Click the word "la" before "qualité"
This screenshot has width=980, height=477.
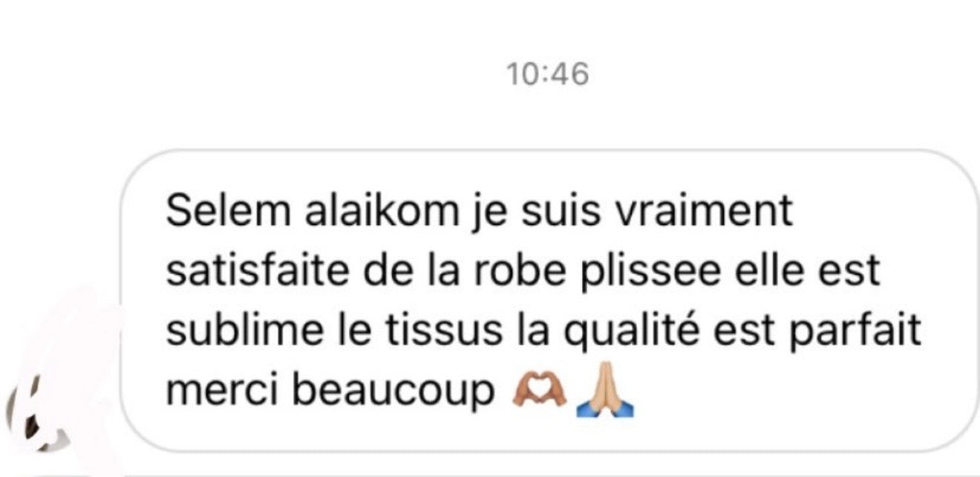(531, 331)
